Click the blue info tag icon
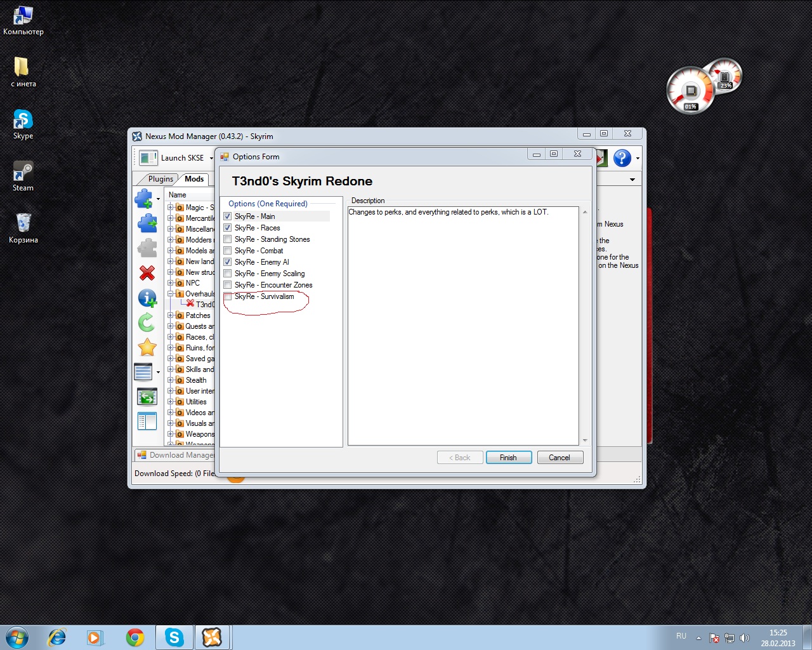Image resolution: width=812 pixels, height=650 pixels. [147, 298]
